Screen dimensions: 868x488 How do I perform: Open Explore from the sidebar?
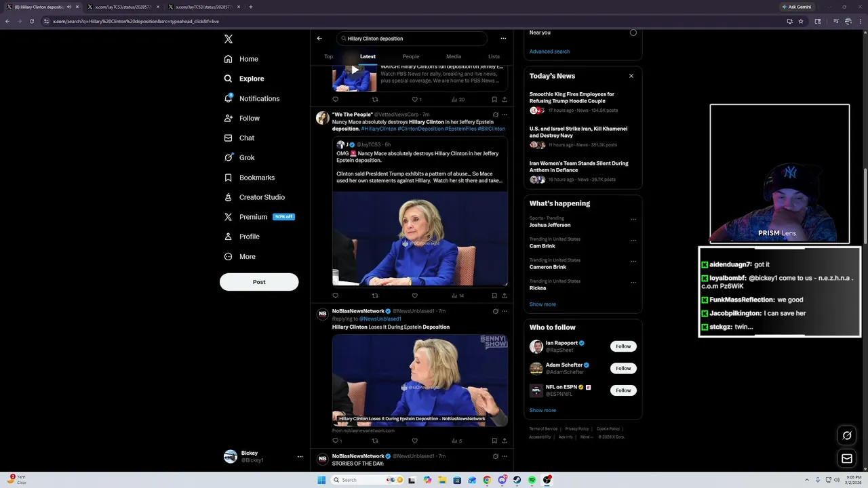click(243, 79)
